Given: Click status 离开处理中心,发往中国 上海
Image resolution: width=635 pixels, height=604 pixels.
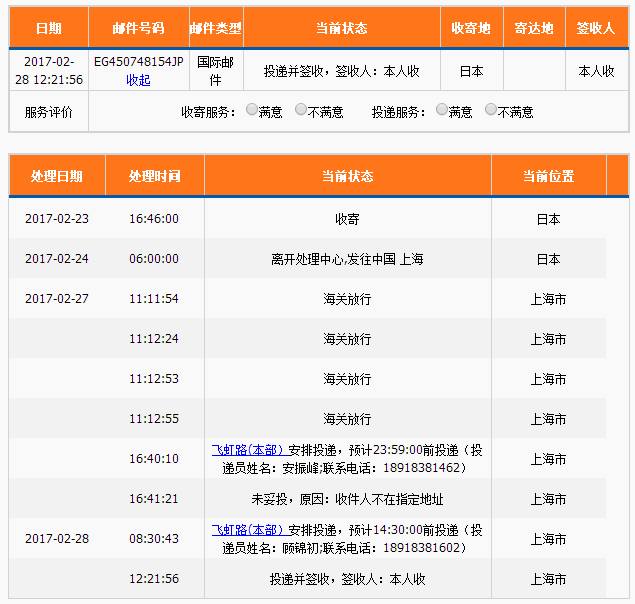Looking at the screenshot, I should pyautogui.click(x=347, y=259).
